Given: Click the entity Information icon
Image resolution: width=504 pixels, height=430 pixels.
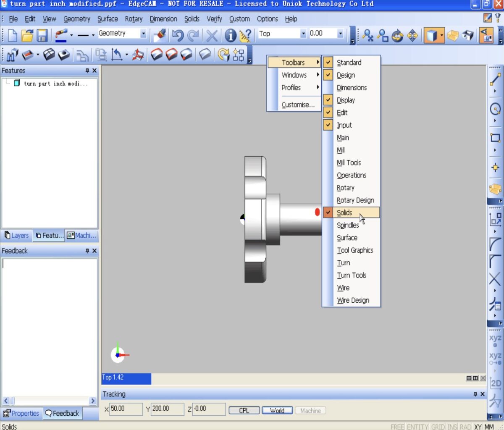Looking at the screenshot, I should point(230,36).
